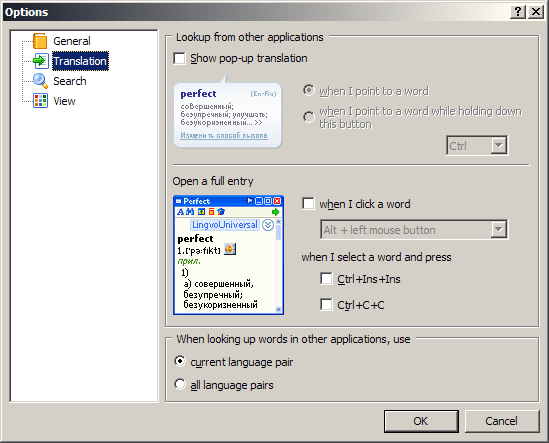Click the Cancel button
Image resolution: width=549 pixels, height=443 pixels.
tap(502, 421)
